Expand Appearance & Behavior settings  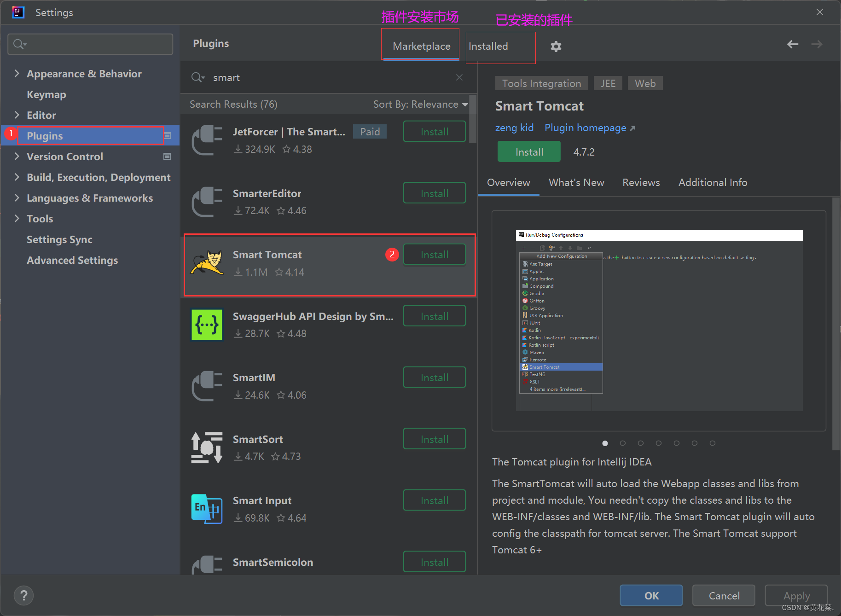[x=17, y=74]
